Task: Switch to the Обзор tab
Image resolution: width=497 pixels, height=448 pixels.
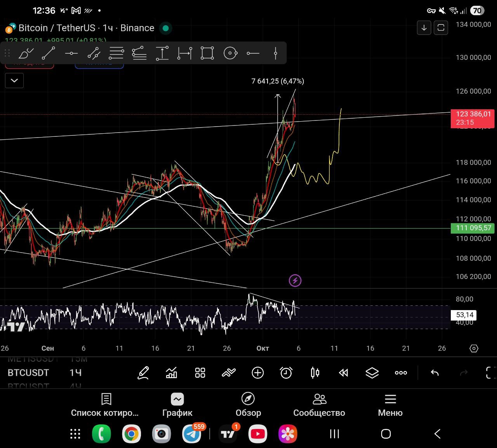Action: pos(248,404)
